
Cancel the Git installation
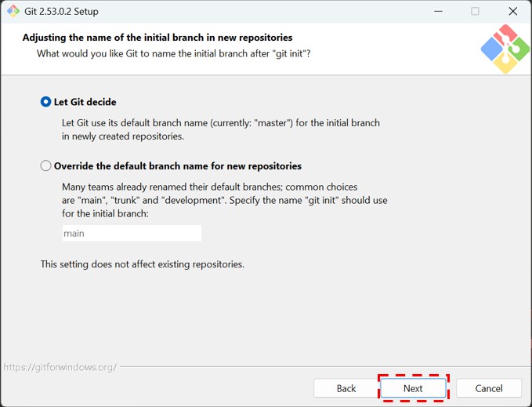(x=489, y=388)
